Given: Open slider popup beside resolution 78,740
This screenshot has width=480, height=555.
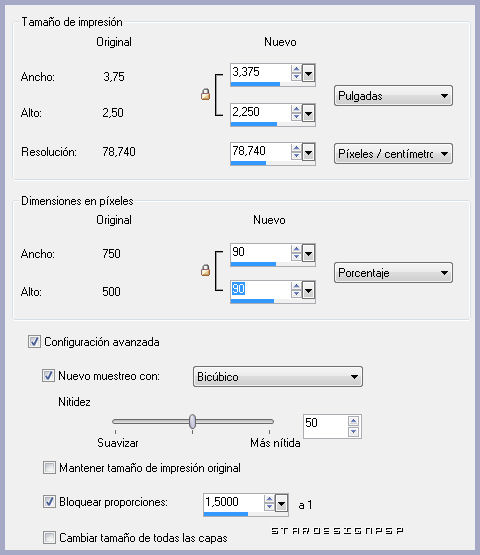Looking at the screenshot, I should click(308, 153).
